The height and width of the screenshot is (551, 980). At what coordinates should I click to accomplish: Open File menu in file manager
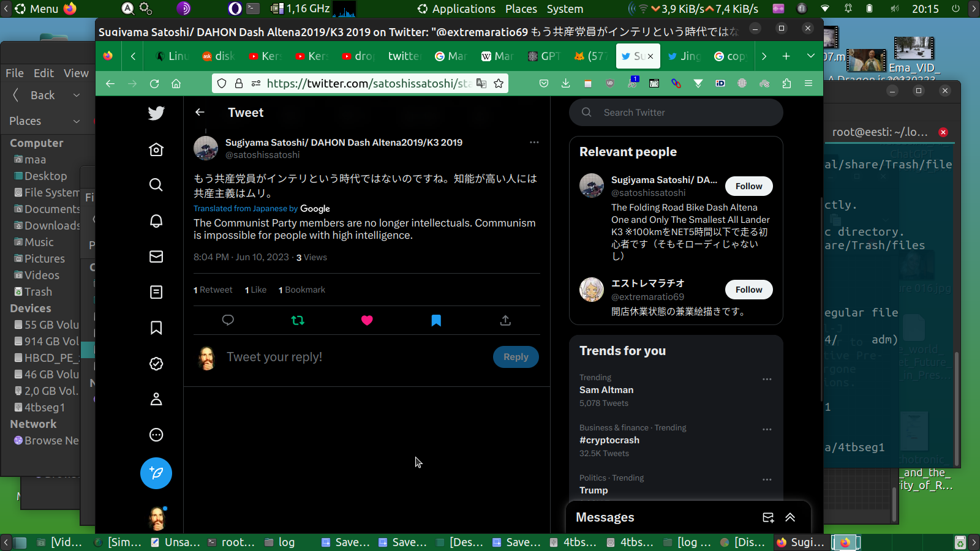click(x=15, y=73)
